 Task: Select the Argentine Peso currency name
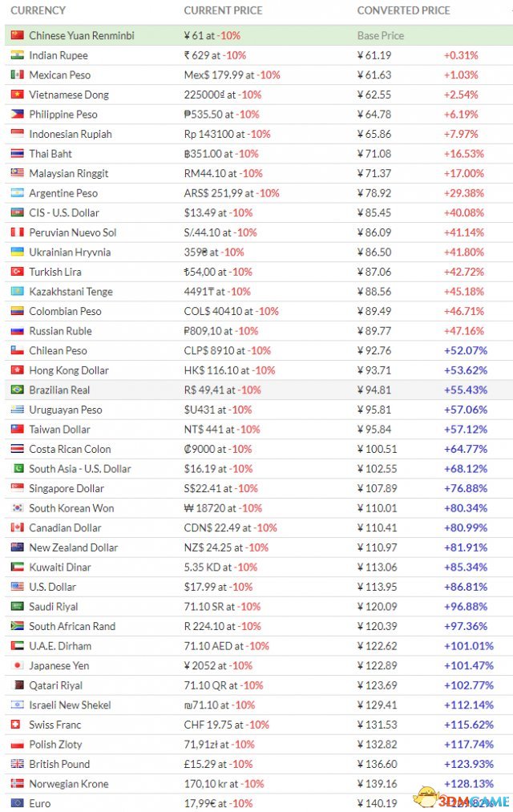tap(63, 193)
